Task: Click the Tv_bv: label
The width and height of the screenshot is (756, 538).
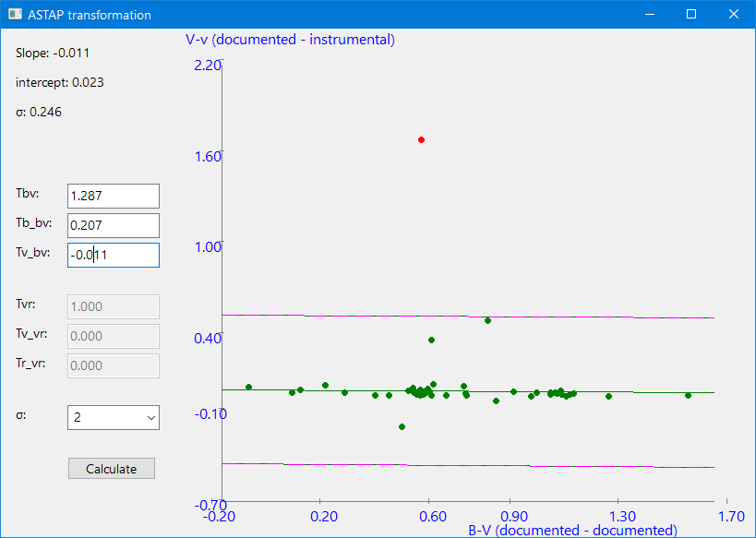Action: 33,253
